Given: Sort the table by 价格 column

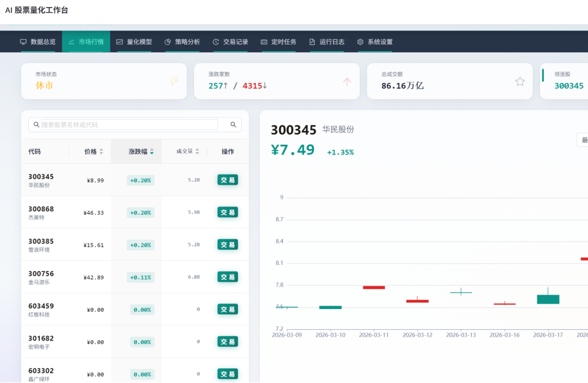Looking at the screenshot, I should (x=94, y=151).
